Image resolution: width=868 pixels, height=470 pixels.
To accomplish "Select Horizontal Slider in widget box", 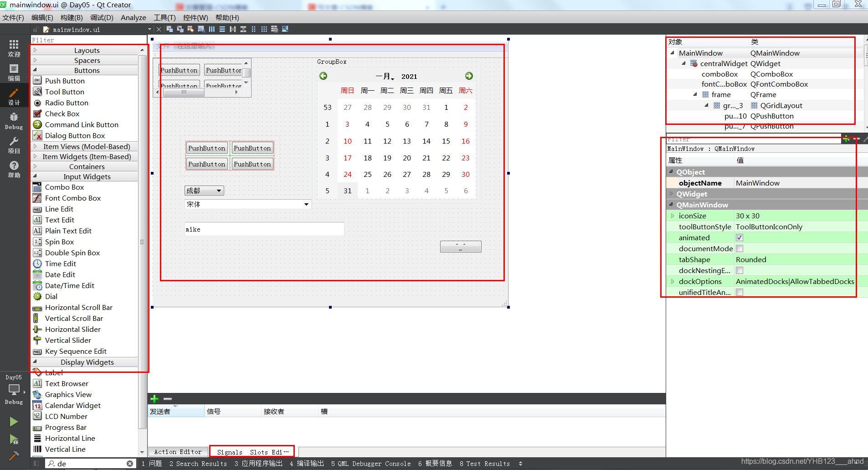I will pyautogui.click(x=73, y=329).
